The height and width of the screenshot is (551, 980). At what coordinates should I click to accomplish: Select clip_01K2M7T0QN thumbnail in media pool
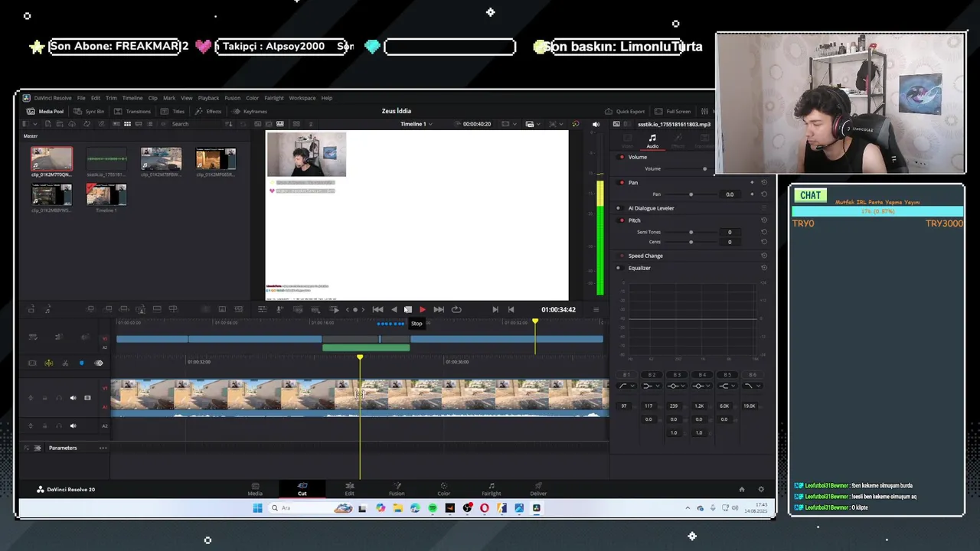(51, 158)
